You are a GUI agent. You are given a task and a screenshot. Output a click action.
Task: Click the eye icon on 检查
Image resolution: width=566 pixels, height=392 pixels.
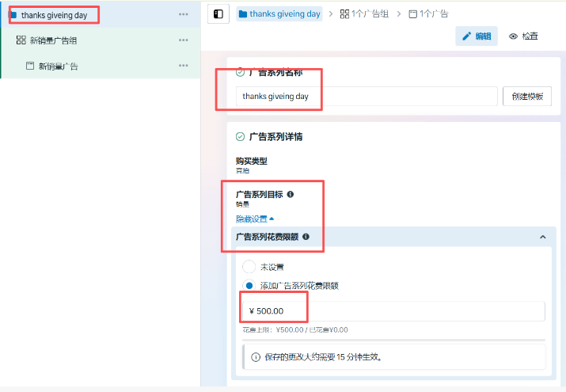tap(513, 36)
